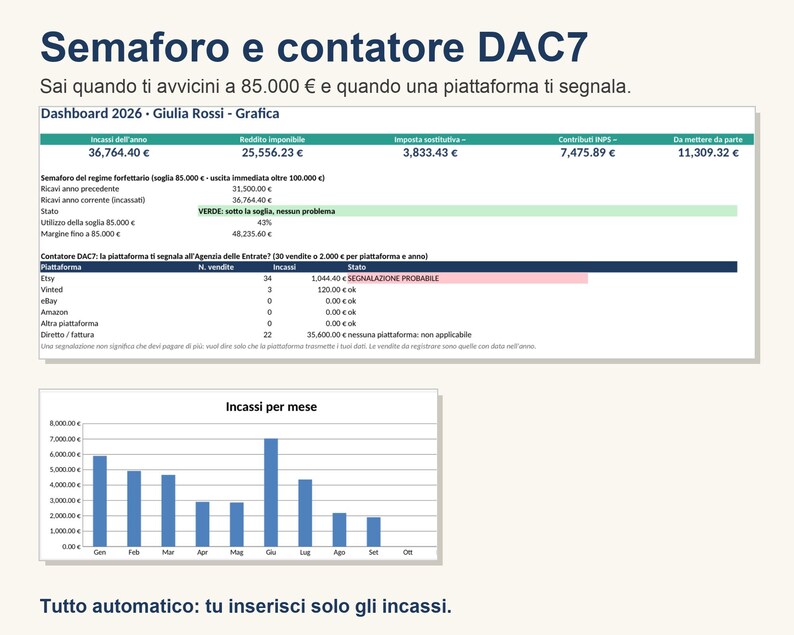Click the 4,000.00 € axis label
The width and height of the screenshot is (794, 635).
[x=65, y=485]
